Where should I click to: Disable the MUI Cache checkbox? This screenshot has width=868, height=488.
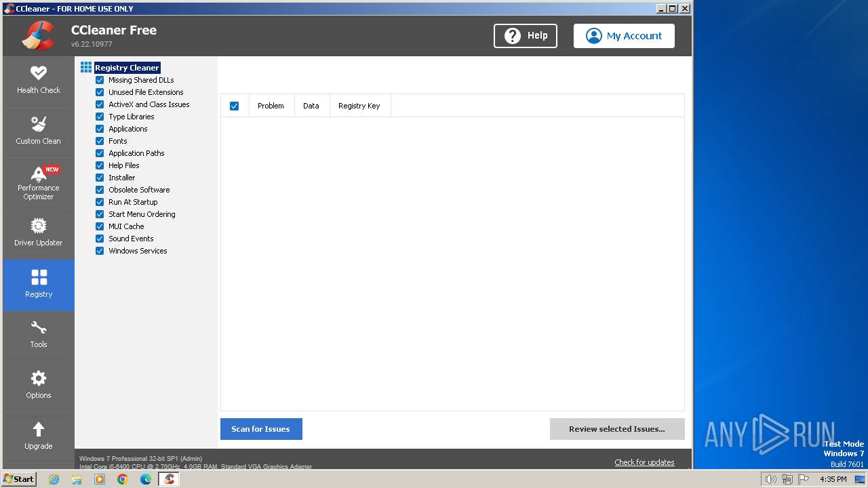coord(100,226)
